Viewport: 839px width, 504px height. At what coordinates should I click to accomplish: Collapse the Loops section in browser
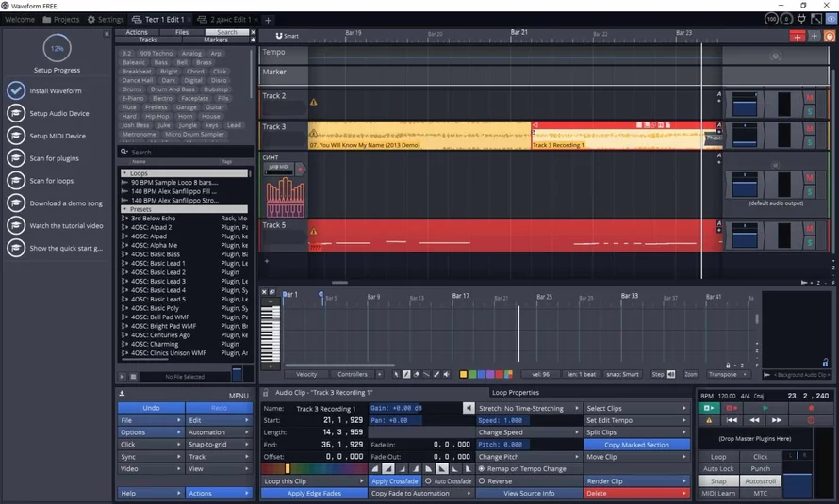(125, 173)
